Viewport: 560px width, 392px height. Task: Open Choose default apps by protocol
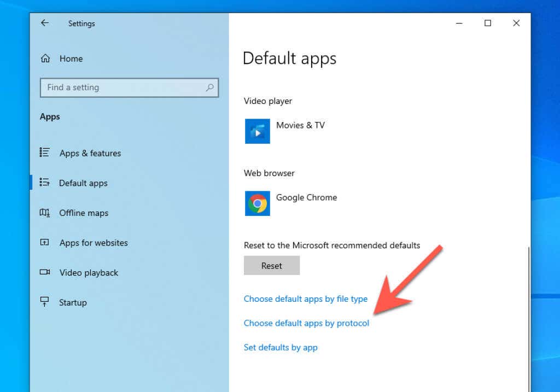pos(306,323)
